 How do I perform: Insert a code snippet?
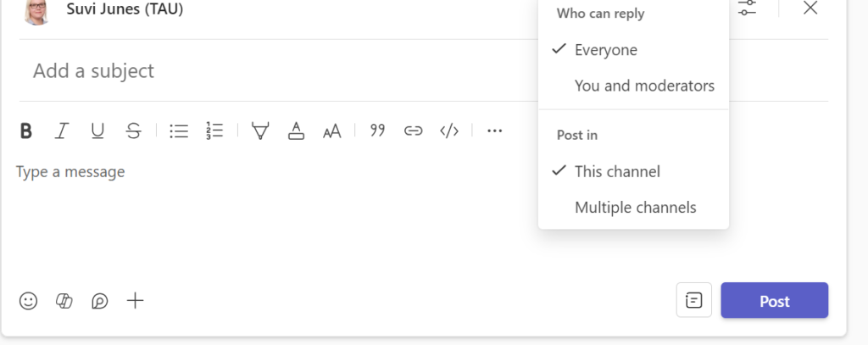point(449,131)
